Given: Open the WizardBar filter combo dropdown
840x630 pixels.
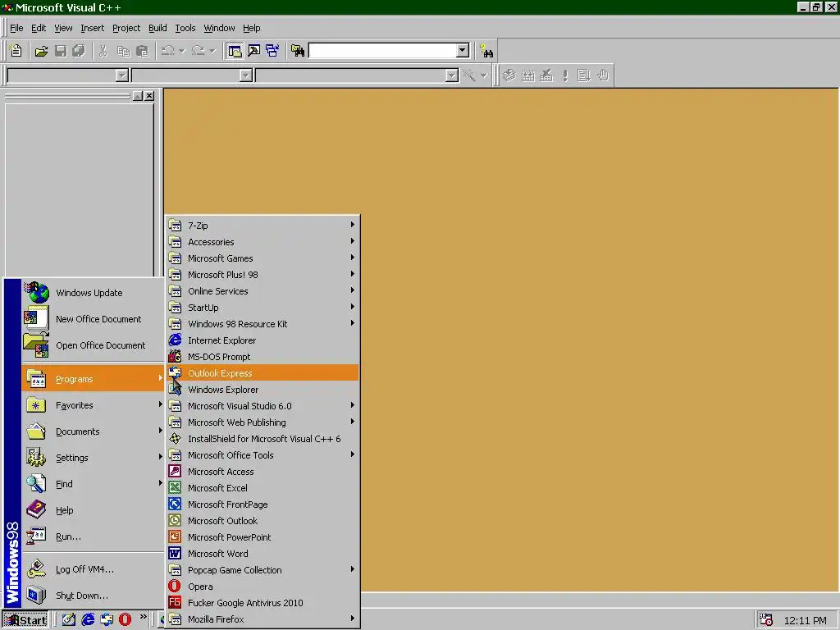Looking at the screenshot, I should coord(246,75).
